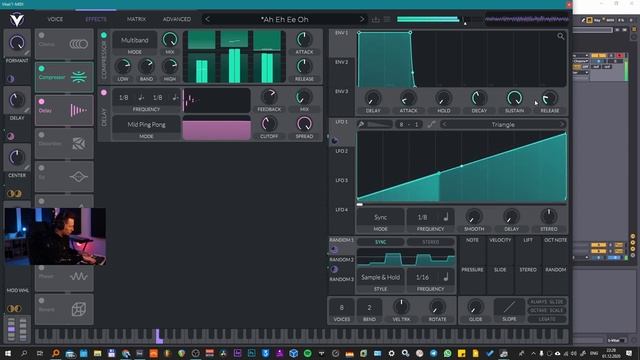Toggle Random SYNC button
Viewport: 640px width, 360px height.
[x=380, y=242]
